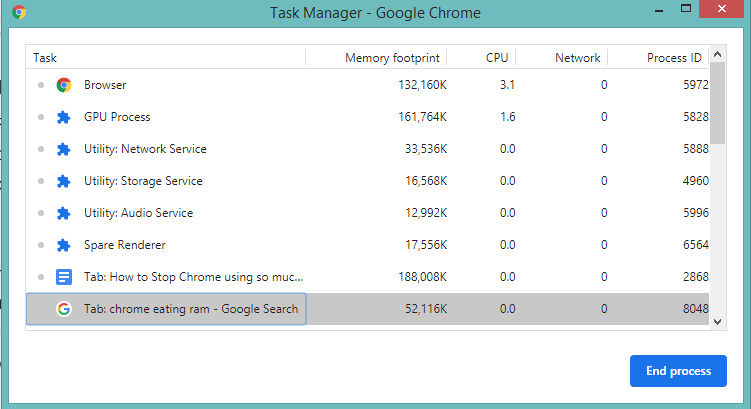Click memory value 161,764K

pos(422,117)
